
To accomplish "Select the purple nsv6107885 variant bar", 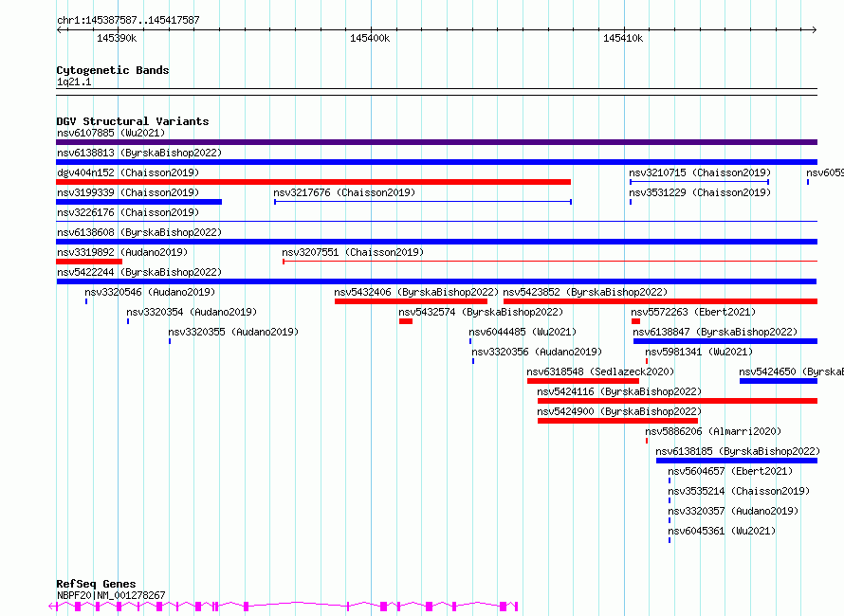I will [436, 142].
